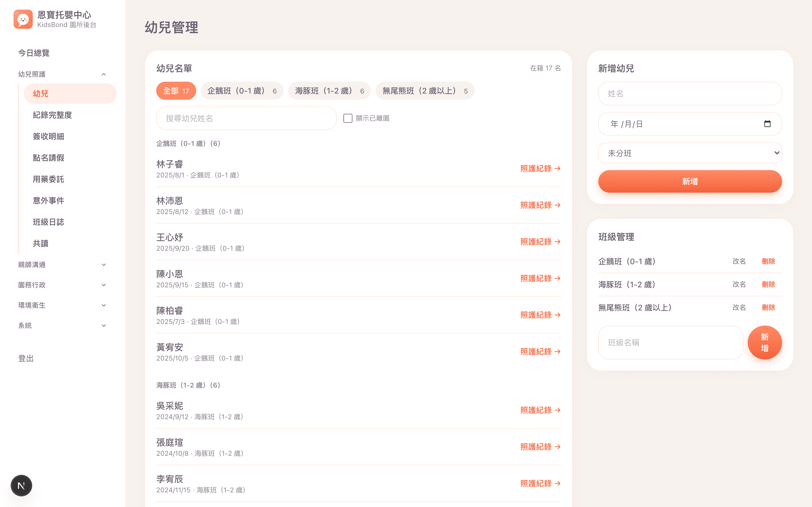Rename the 企鵝班 class via 改名
The image size is (812, 507).
tap(739, 261)
